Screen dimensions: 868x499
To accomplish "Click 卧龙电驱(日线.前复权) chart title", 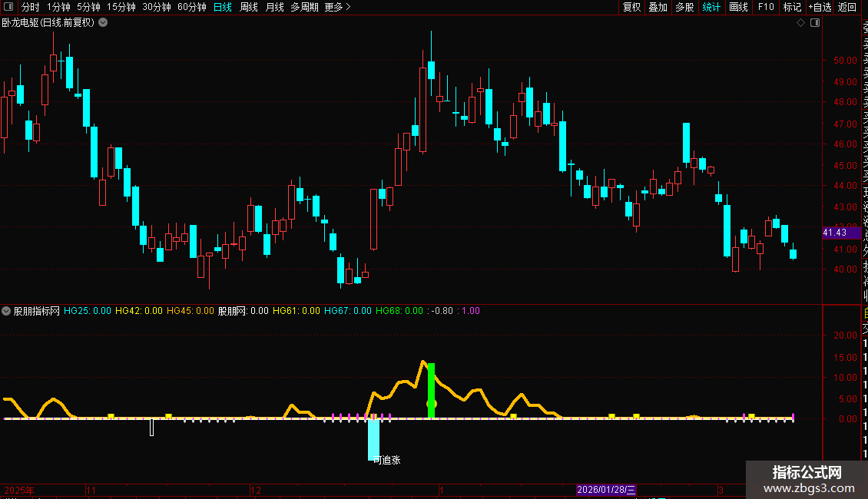I will tap(48, 23).
